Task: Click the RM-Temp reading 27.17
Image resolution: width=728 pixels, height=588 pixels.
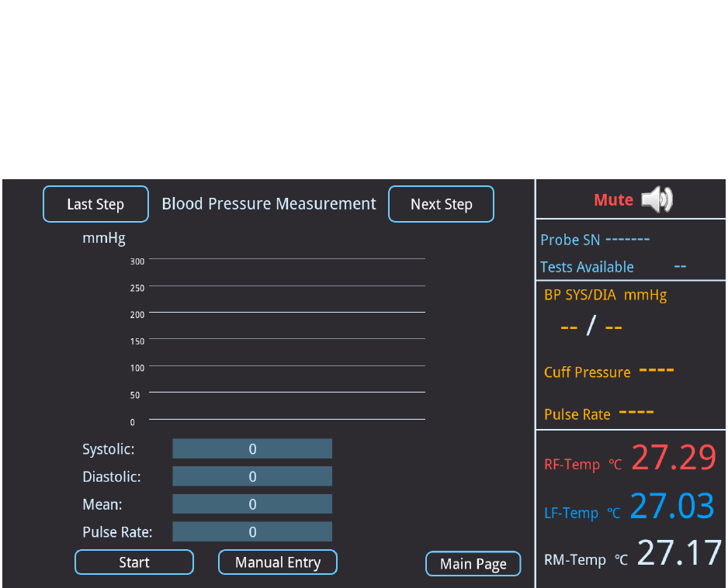Action: pos(679,553)
